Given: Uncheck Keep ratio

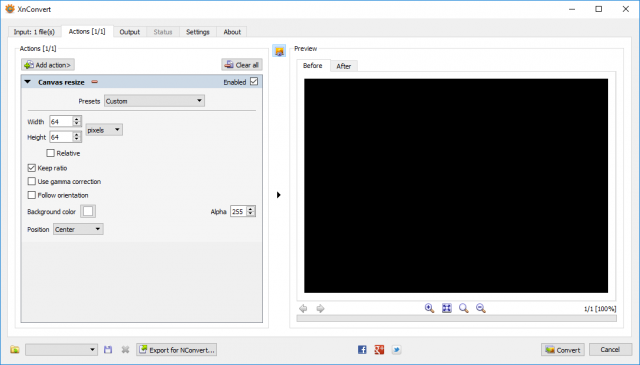Looking at the screenshot, I should tap(31, 168).
